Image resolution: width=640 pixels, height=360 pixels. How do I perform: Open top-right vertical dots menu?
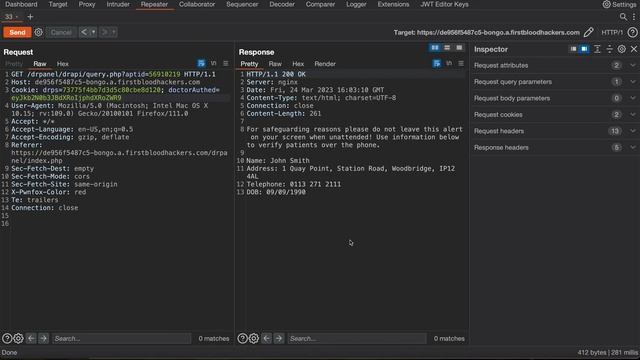(633, 17)
